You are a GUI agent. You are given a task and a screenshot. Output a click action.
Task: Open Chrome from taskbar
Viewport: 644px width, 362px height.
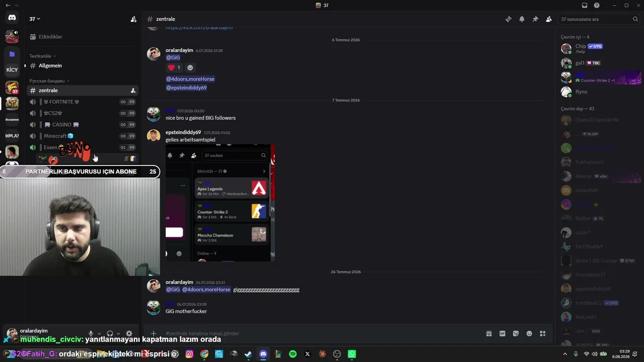(204, 354)
